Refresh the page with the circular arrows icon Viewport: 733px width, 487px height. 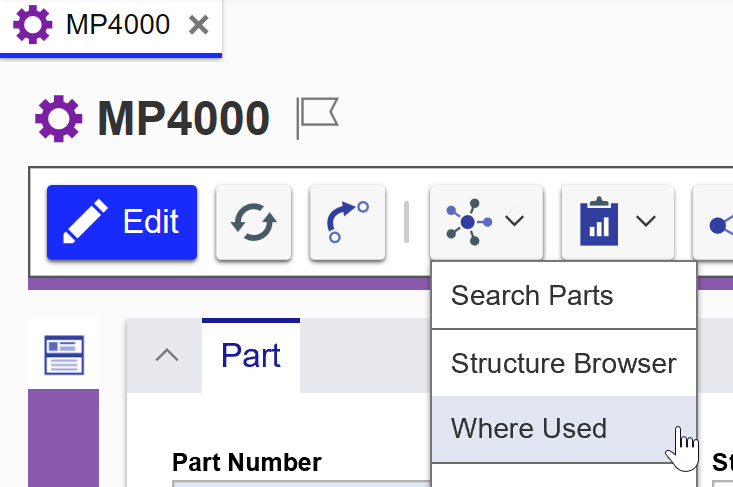point(253,222)
